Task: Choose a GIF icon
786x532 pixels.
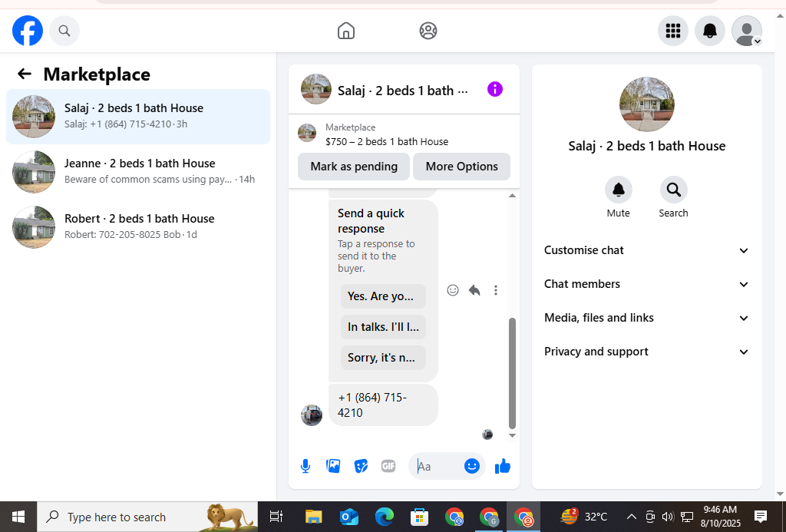Action: [388, 466]
